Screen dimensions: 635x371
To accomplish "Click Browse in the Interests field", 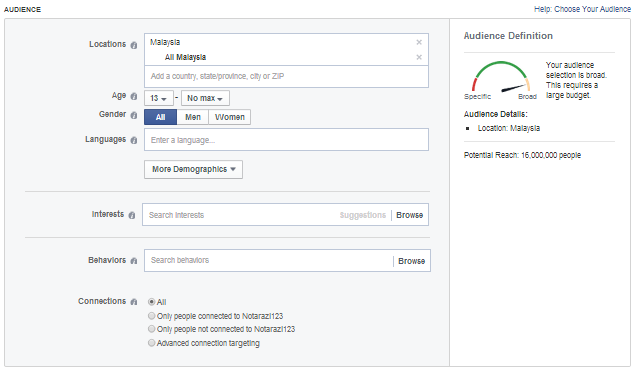I will tap(409, 215).
